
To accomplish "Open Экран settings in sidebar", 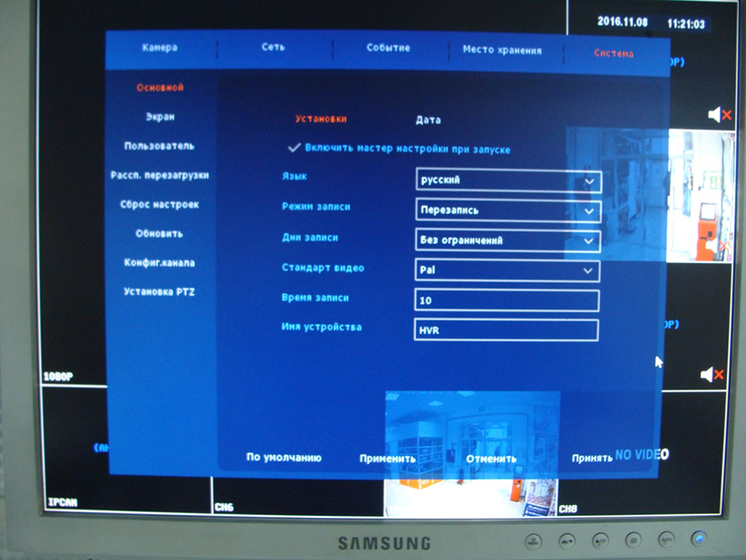I will tap(160, 117).
